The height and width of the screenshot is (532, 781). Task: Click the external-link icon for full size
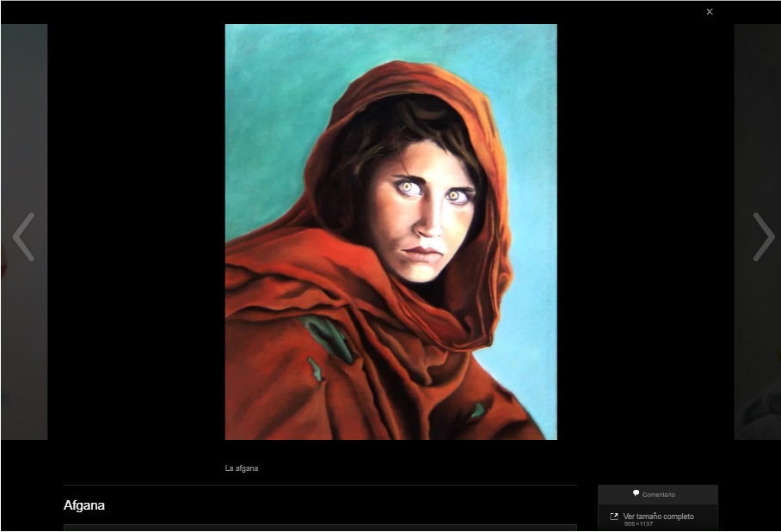[x=614, y=517]
